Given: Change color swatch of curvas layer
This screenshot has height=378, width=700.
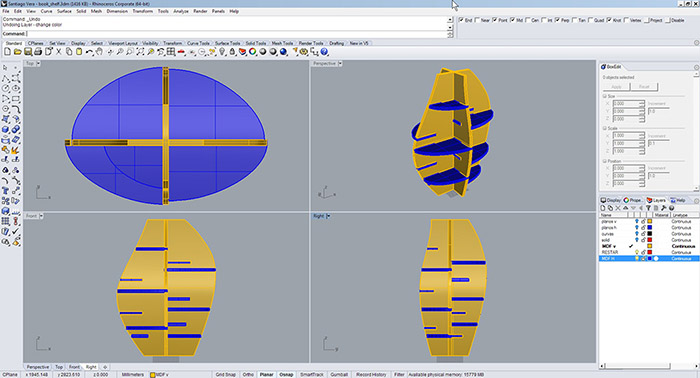Looking at the screenshot, I should click(650, 234).
